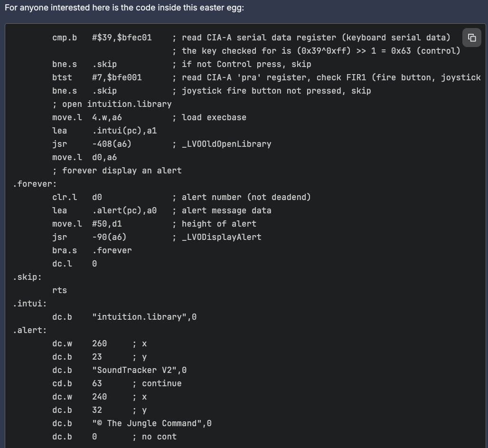Viewport: 488px width, 448px height.
Task: Click the ".alert:" label line
Action: (x=29, y=330)
